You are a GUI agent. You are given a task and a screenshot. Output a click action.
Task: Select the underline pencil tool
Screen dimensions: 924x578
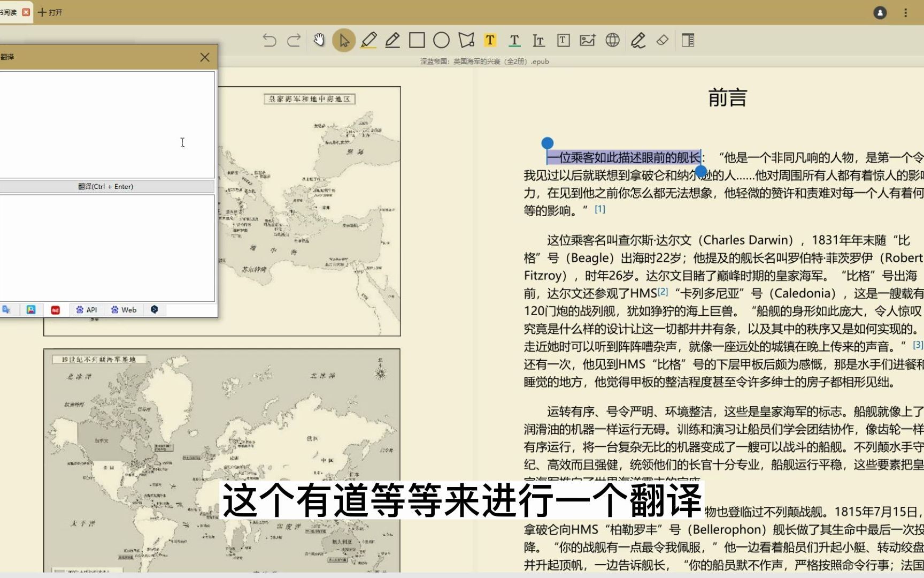(x=392, y=40)
